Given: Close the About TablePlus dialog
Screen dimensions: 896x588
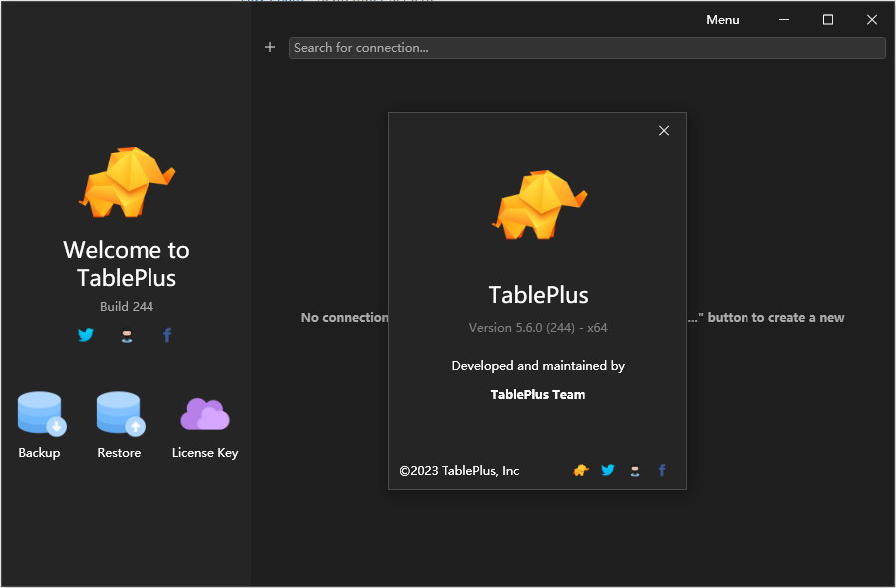Looking at the screenshot, I should click(664, 131).
